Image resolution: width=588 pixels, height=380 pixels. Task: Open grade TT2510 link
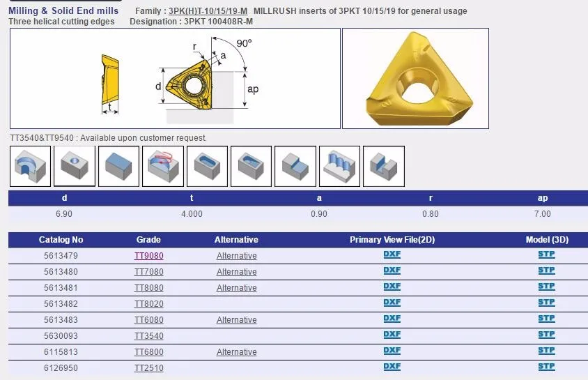pyautogui.click(x=149, y=368)
